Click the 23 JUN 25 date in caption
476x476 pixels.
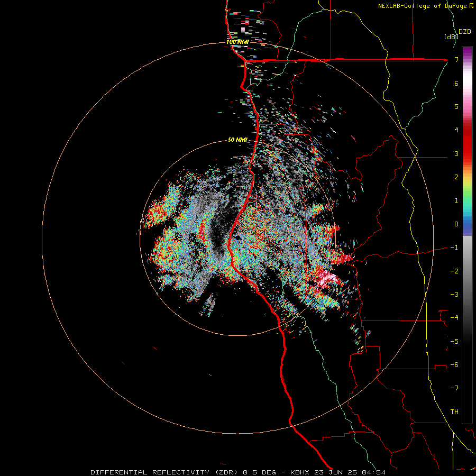(x=335, y=472)
